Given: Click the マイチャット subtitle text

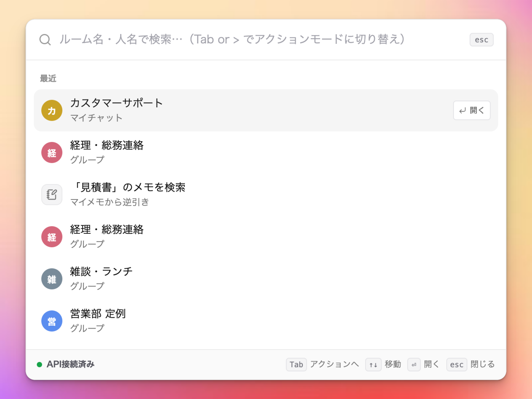Looking at the screenshot, I should click(96, 118).
